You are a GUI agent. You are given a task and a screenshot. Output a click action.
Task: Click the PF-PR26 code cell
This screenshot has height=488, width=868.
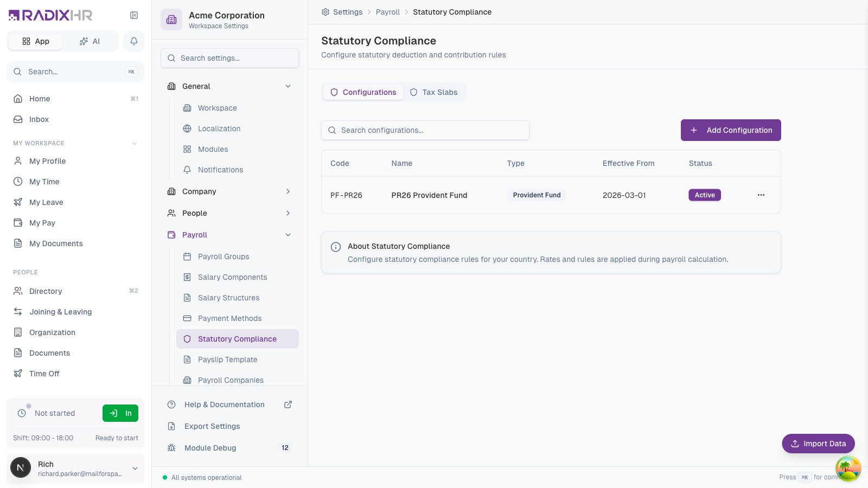tap(346, 195)
